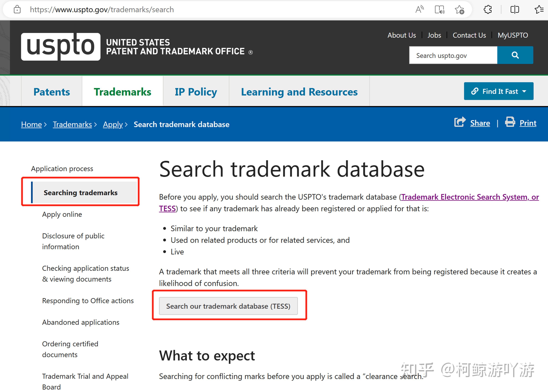Image resolution: width=548 pixels, height=392 pixels.
Task: Select Apply online in the sidebar
Action: [x=62, y=214]
